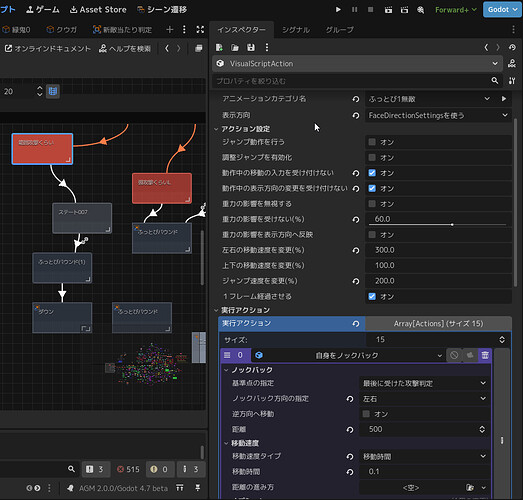Open the Forward+ renderer dropdown
This screenshot has height=500, width=523.
click(x=456, y=10)
